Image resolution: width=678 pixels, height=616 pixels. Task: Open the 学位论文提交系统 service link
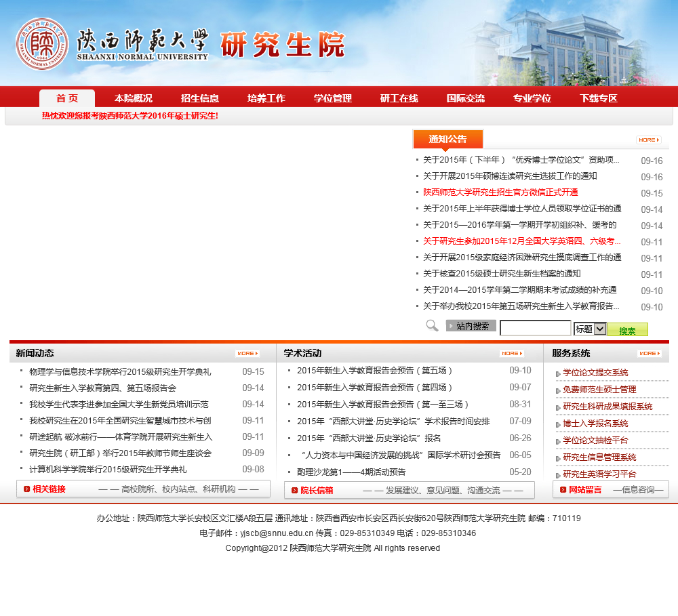[x=595, y=373]
